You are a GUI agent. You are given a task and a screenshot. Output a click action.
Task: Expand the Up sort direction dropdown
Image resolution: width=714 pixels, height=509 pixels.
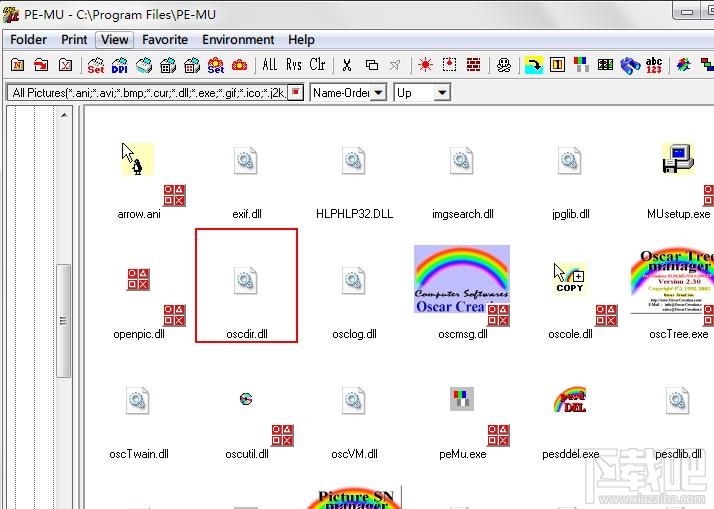pyautogui.click(x=441, y=93)
